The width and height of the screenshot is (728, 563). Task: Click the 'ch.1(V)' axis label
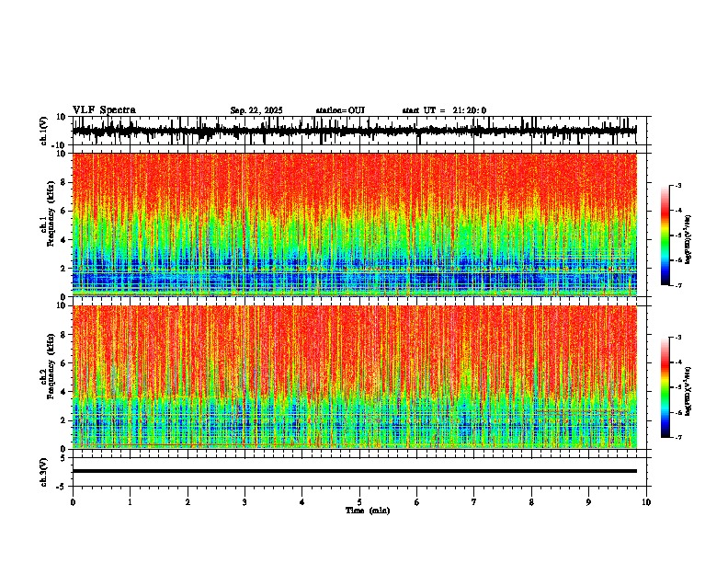44,131
